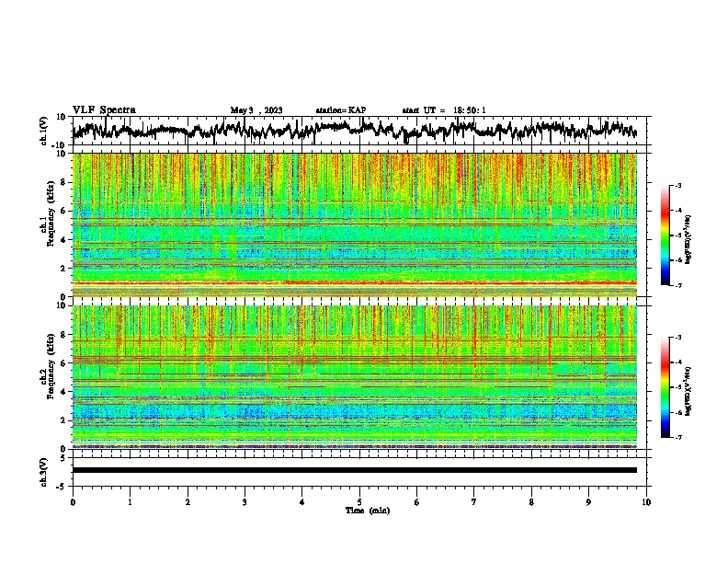Click the ch.2 spectrogram panel
The image size is (728, 563).
click(355, 377)
